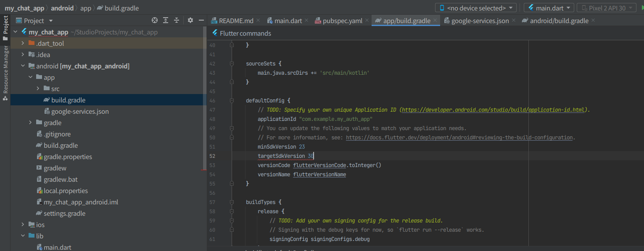
Task: Open the Pixel 2 API 30 dropdown
Action: point(607,8)
